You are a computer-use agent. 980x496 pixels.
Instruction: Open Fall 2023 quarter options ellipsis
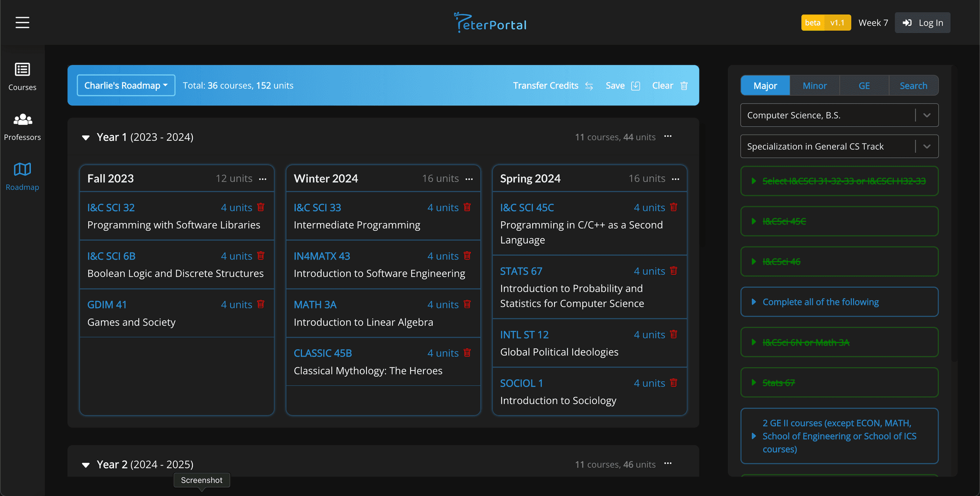point(263,179)
